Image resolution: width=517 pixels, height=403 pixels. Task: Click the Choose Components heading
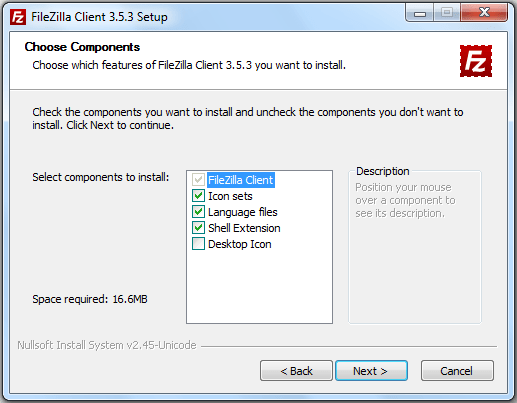(x=82, y=47)
